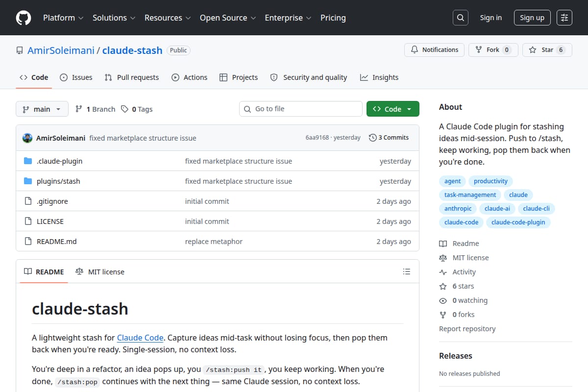Switch to the Pull requests tab
Image resolution: width=588 pixels, height=392 pixels.
(x=132, y=77)
